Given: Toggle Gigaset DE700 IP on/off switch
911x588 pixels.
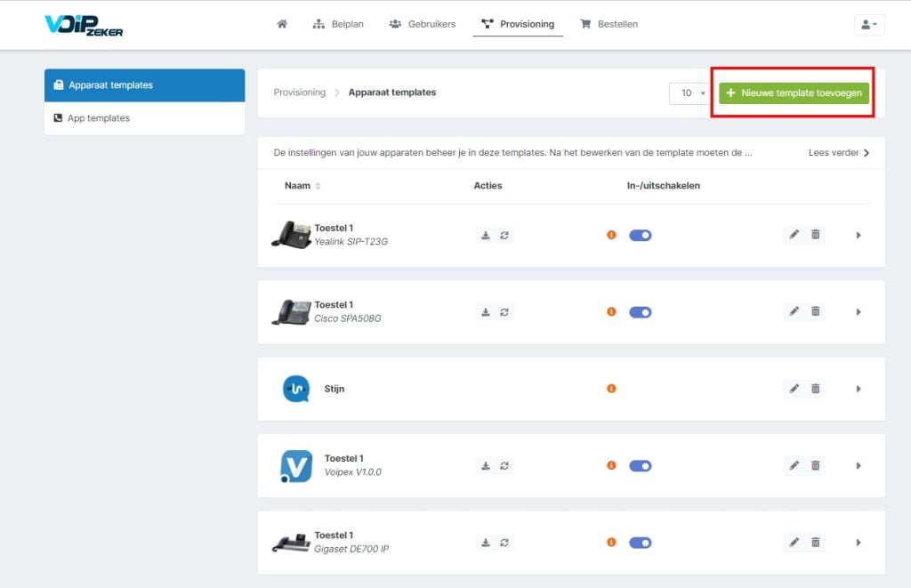Looking at the screenshot, I should tap(641, 543).
